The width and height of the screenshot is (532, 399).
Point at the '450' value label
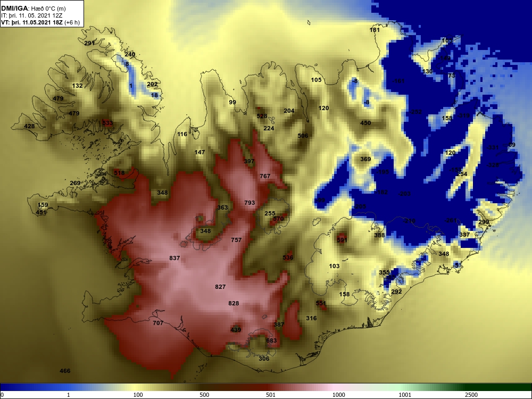pyautogui.click(x=365, y=123)
